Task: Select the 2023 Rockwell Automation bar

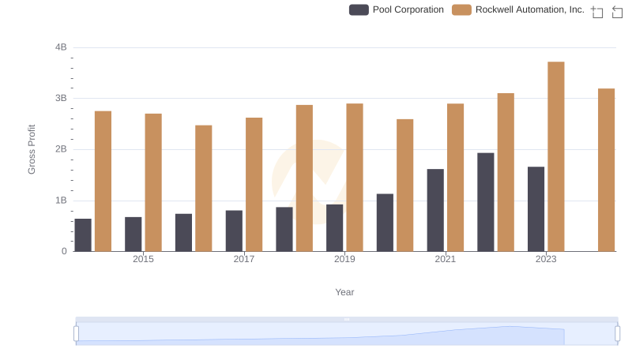Action: click(556, 156)
